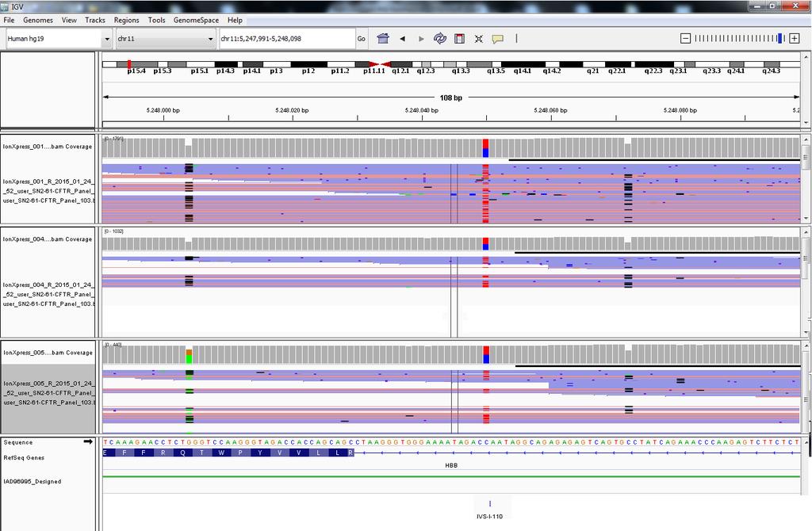This screenshot has width=812, height=531.
Task: Click the Home icon in the toolbar
Action: click(x=383, y=38)
